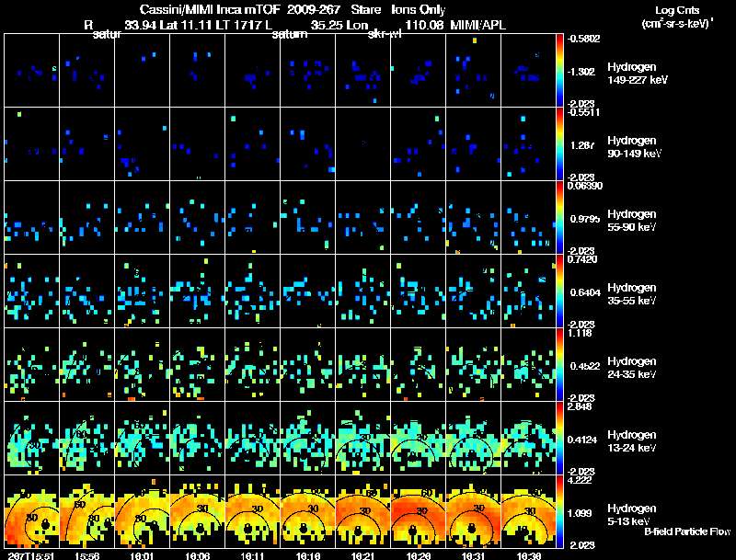Click the 'MIMI/APL' label in the header
Image resolution: width=736 pixels, height=560 pixels.
[x=477, y=26]
